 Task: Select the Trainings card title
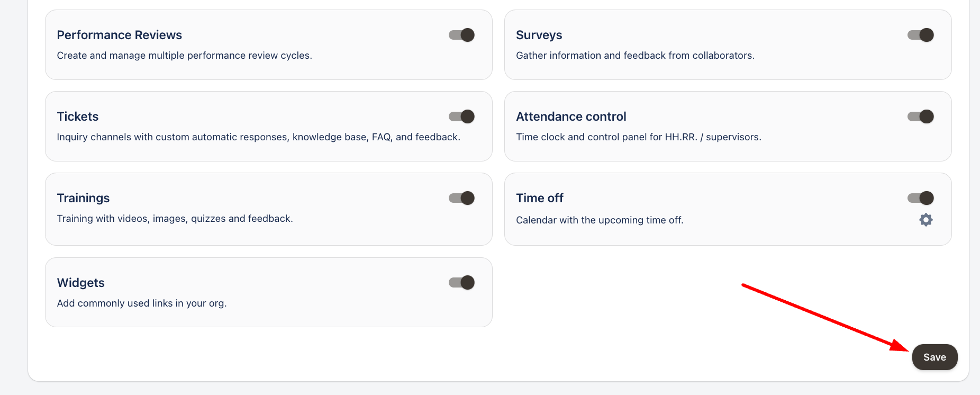(x=83, y=198)
